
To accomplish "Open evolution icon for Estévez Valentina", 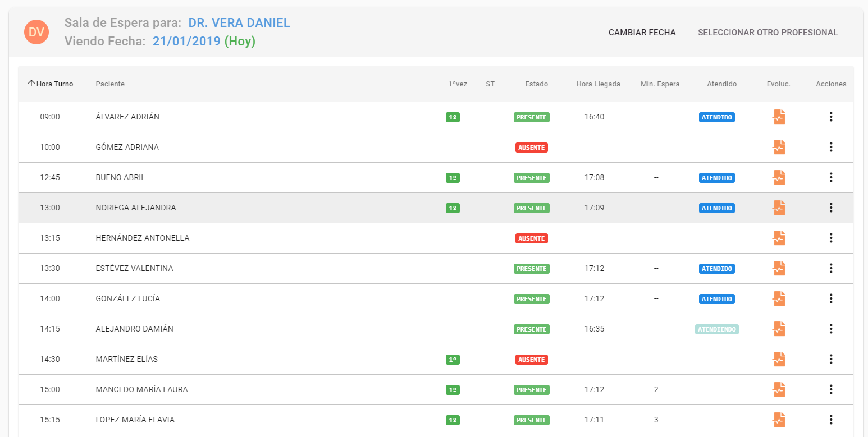I will [x=778, y=268].
